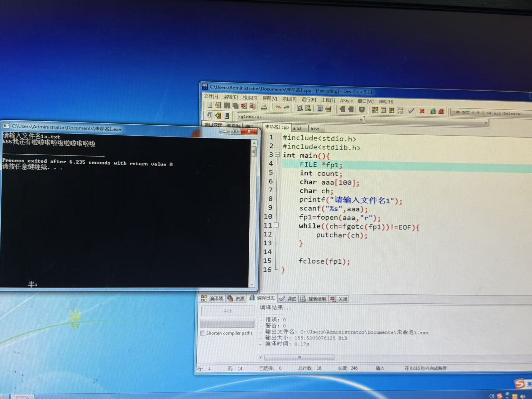
Task: Click the Delete profiling information icon
Action: point(441,111)
